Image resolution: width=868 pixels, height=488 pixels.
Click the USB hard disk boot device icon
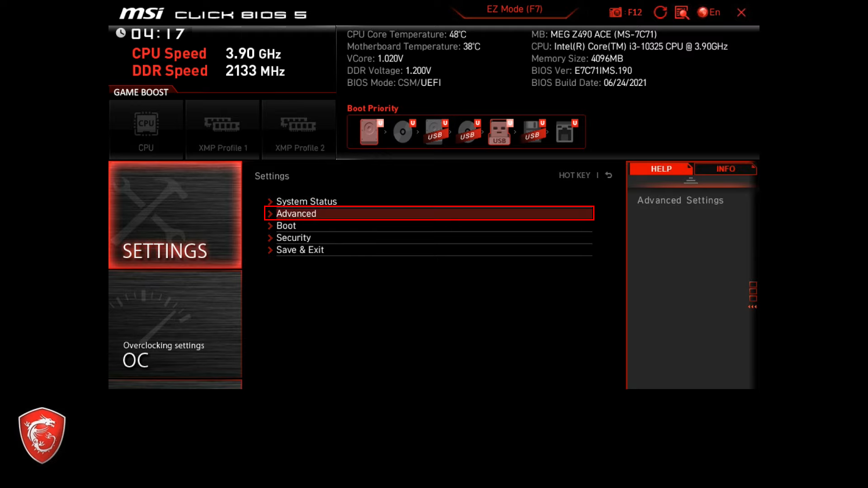pos(436,132)
